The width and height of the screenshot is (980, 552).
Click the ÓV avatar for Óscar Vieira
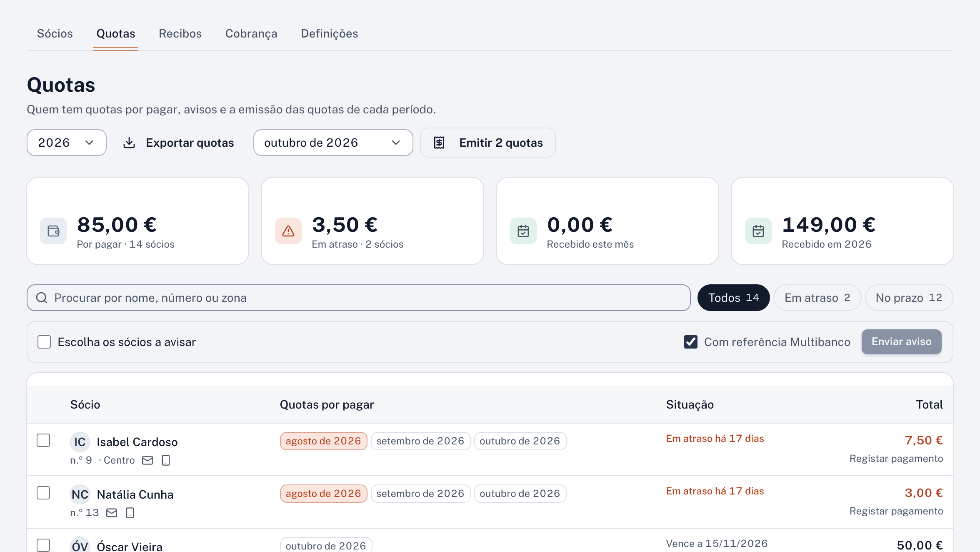80,545
